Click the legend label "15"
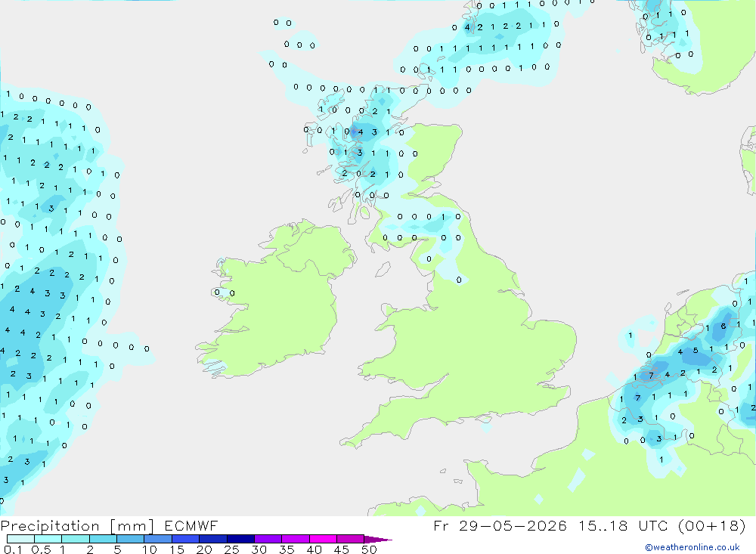 (177, 549)
